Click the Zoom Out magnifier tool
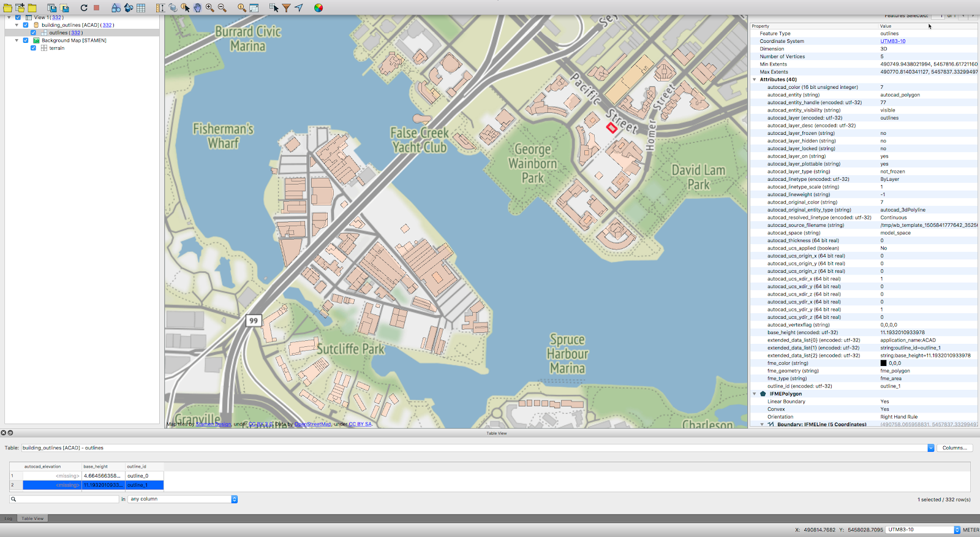 [x=222, y=8]
